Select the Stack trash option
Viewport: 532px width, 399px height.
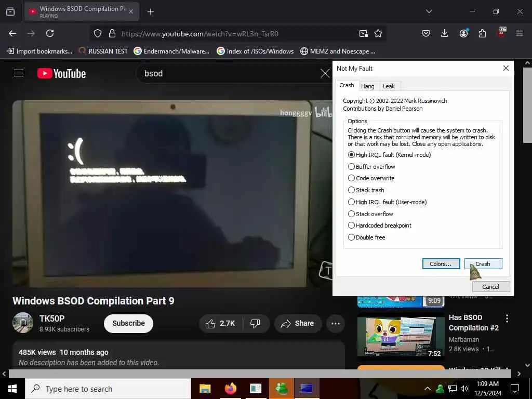(x=366, y=190)
